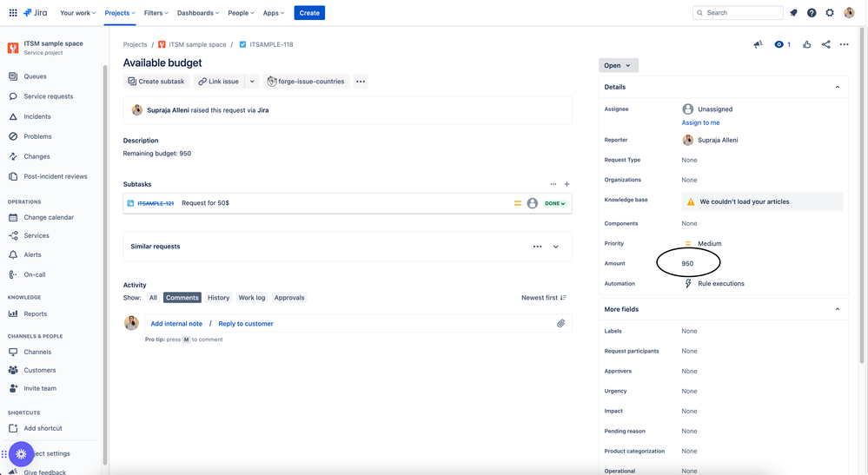
Task: Open Customers in sidebar
Action: pyautogui.click(x=39, y=371)
